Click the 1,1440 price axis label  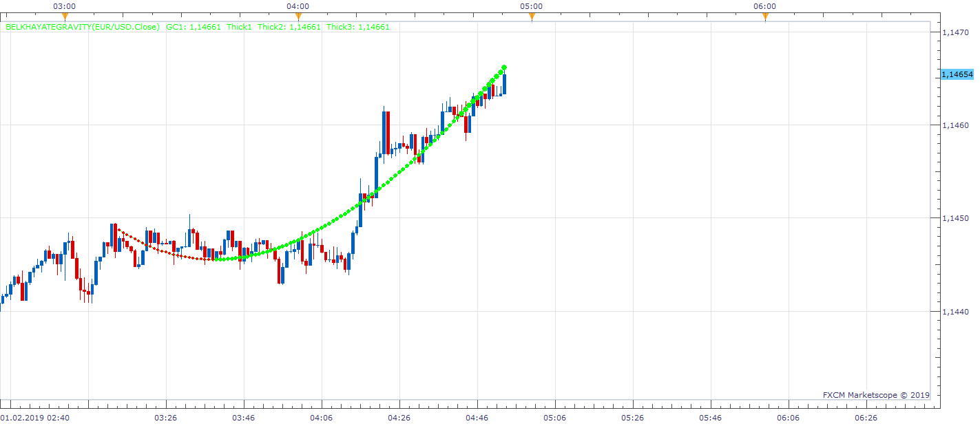pos(955,311)
